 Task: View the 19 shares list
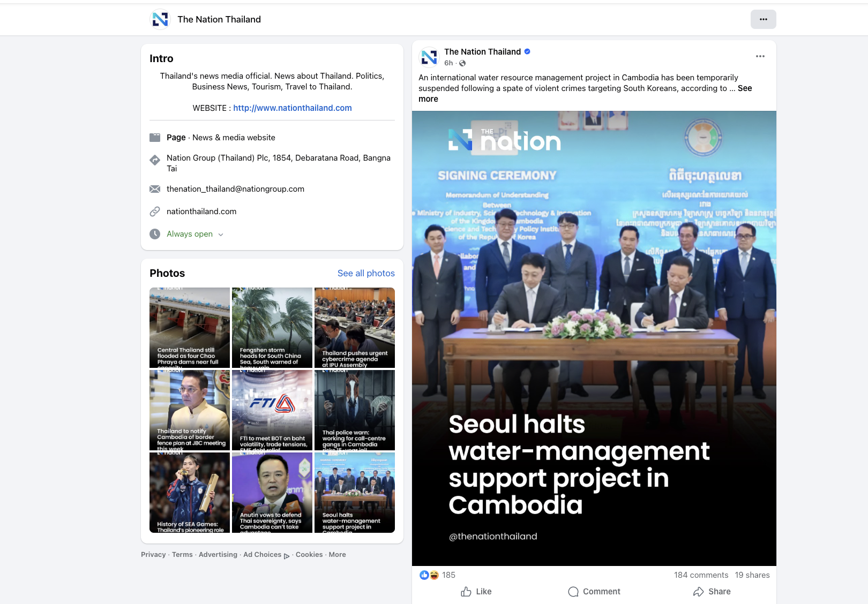click(752, 575)
